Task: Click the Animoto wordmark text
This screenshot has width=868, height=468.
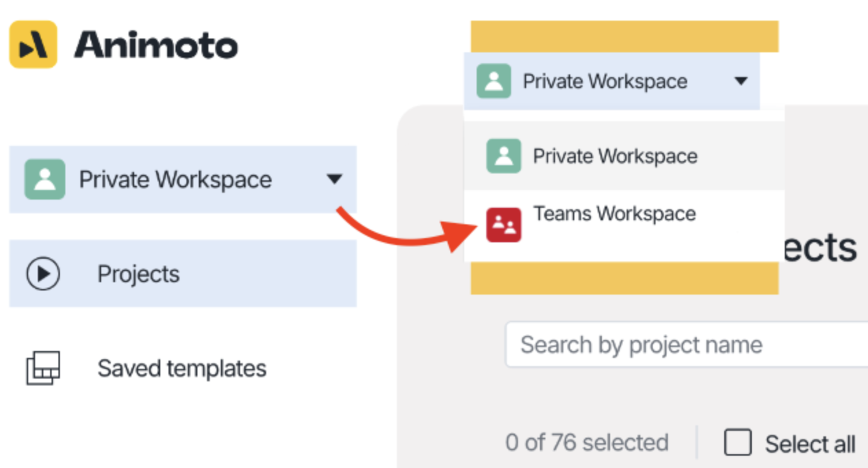Action: point(156,45)
